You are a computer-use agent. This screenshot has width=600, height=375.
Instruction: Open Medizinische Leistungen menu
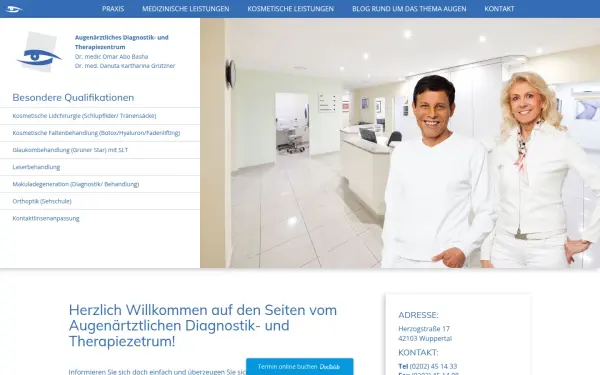tap(186, 9)
